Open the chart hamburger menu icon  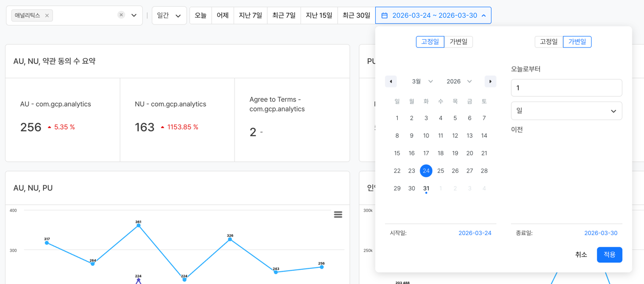tap(338, 215)
